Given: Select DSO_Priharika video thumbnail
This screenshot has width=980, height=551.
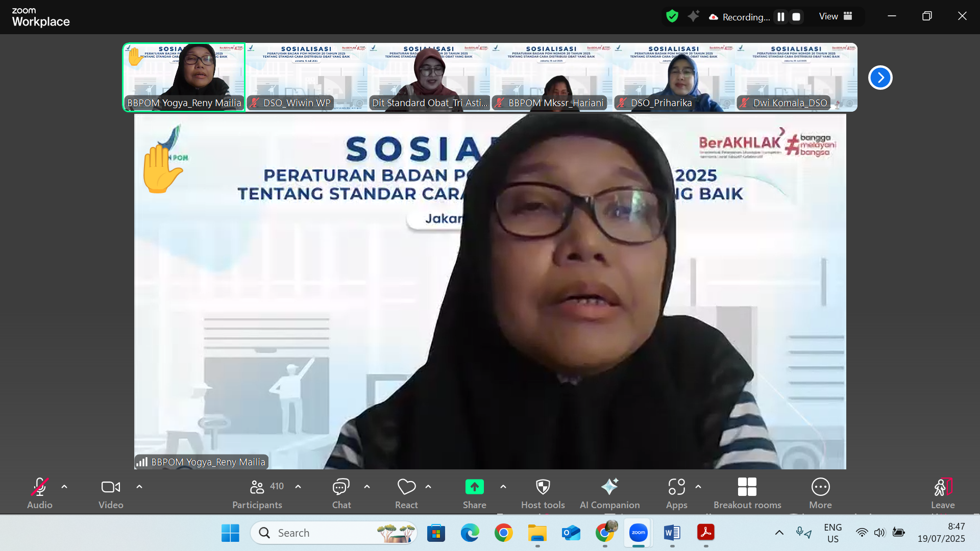Looking at the screenshot, I should (x=673, y=77).
